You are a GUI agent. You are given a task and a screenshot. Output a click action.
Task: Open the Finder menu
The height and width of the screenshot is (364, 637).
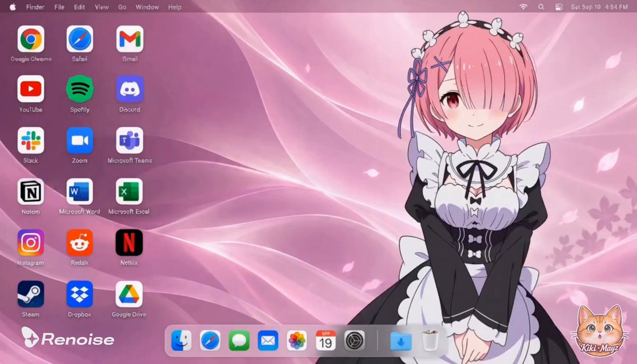point(36,7)
